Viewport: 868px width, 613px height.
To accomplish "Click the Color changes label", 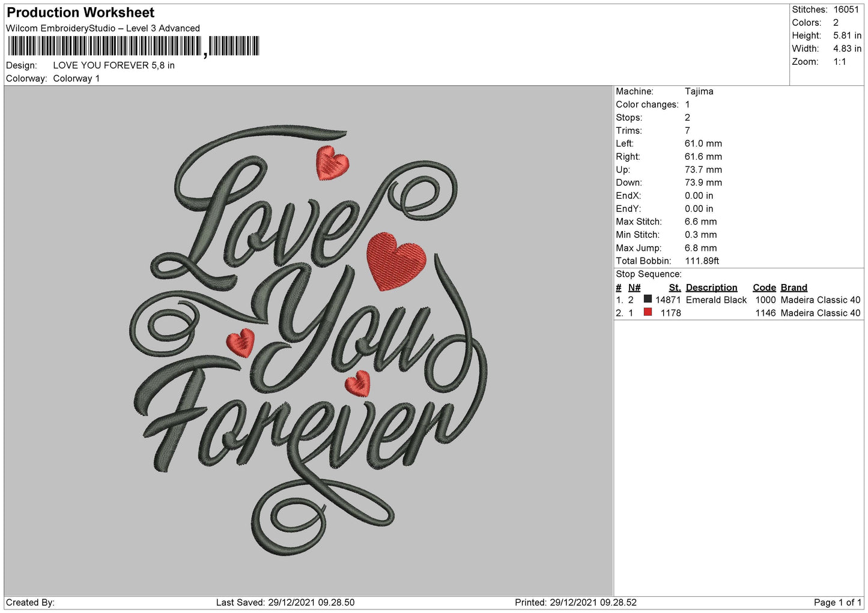I will [x=647, y=104].
